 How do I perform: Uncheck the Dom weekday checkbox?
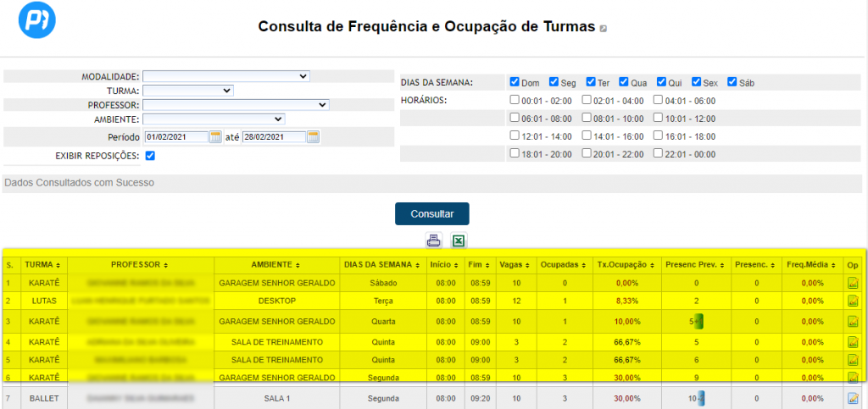(x=515, y=82)
